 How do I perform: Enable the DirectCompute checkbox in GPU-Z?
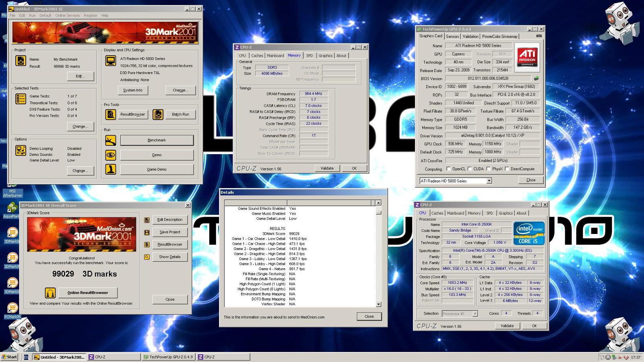507,169
